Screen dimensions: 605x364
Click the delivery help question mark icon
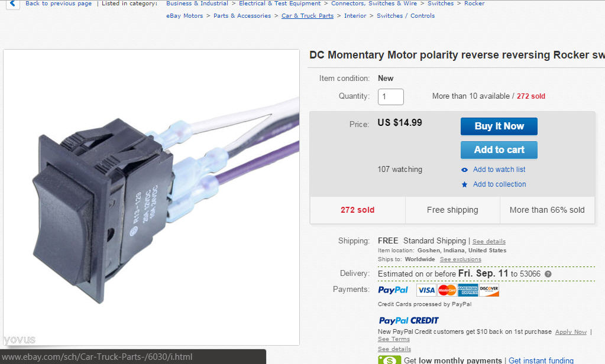[548, 274]
